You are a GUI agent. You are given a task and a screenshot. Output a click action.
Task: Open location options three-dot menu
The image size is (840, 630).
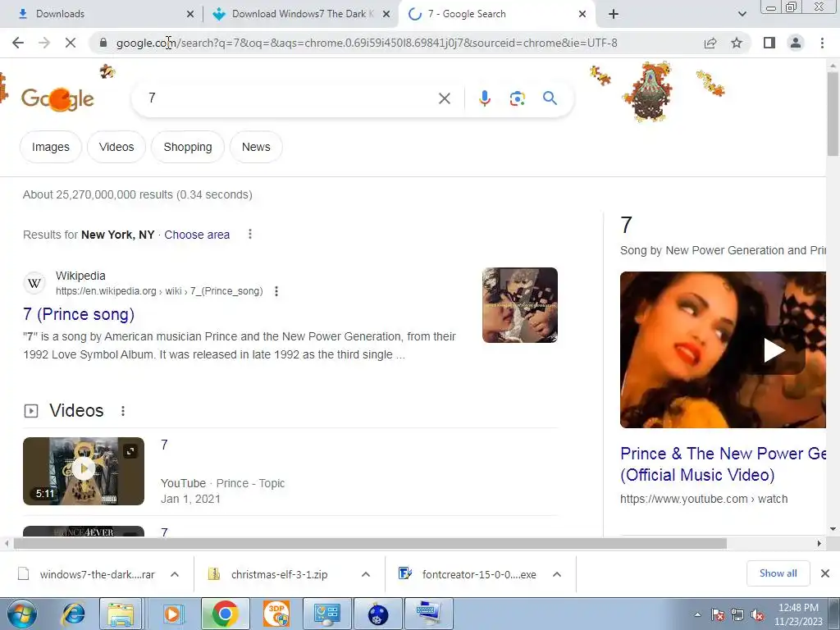point(249,234)
